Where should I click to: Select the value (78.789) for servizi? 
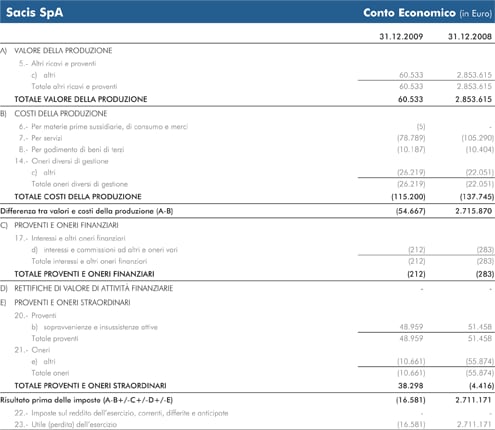coord(411,138)
